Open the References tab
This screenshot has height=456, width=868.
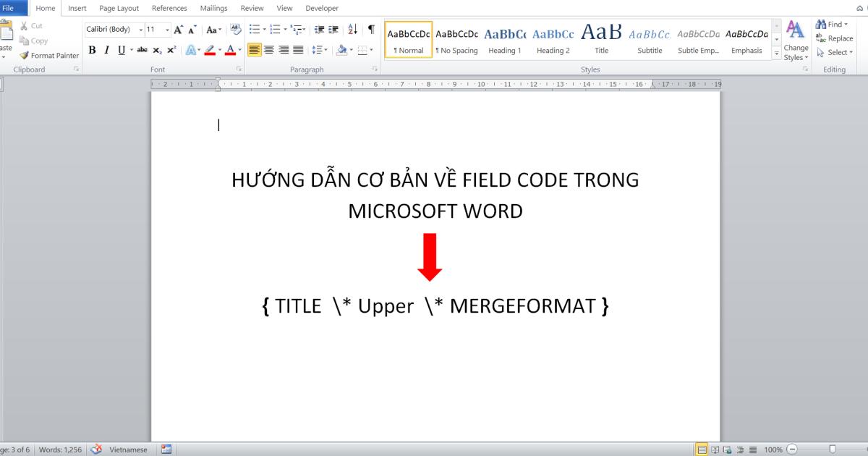point(169,8)
